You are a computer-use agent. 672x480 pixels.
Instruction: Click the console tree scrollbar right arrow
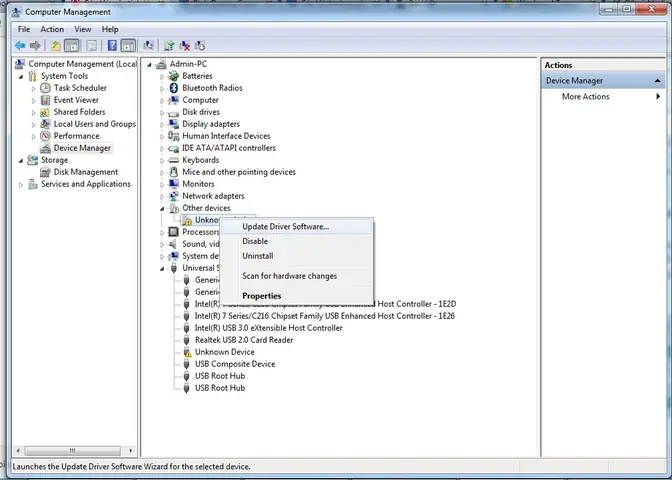(x=130, y=450)
